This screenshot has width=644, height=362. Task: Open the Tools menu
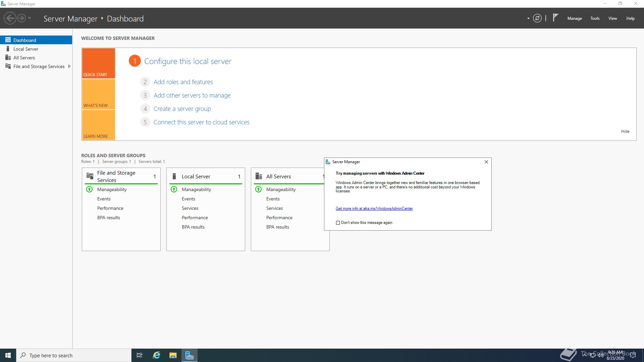pos(595,18)
